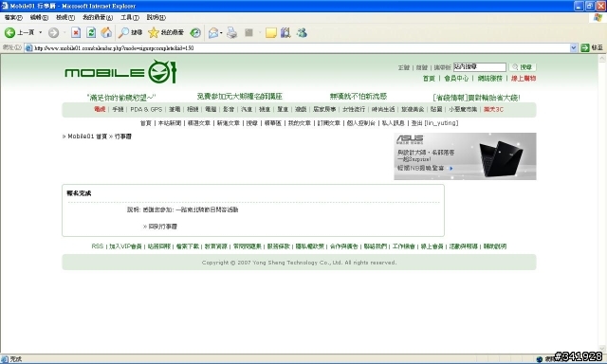This screenshot has width=607, height=364.
Task: Click the yellow note toolbar icon
Action: [x=271, y=33]
